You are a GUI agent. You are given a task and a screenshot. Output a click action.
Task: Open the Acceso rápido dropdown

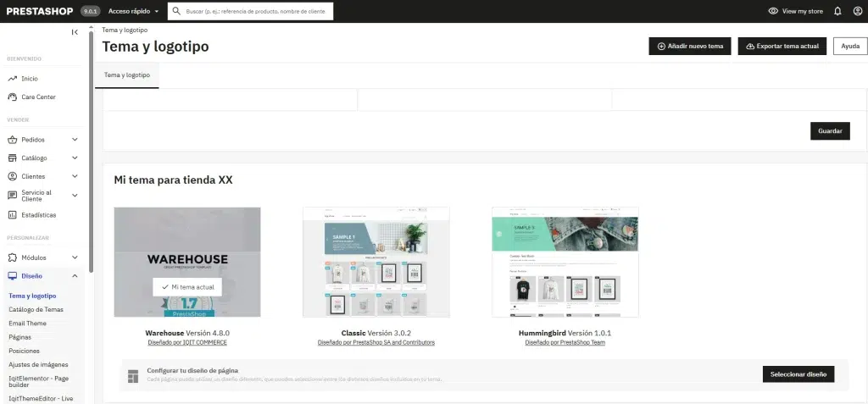[x=133, y=11]
